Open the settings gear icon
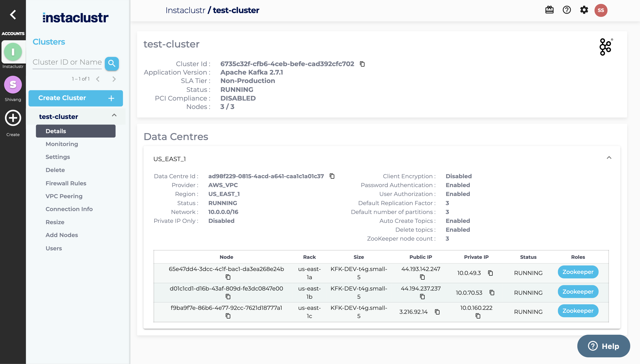The image size is (640, 364). tap(584, 10)
